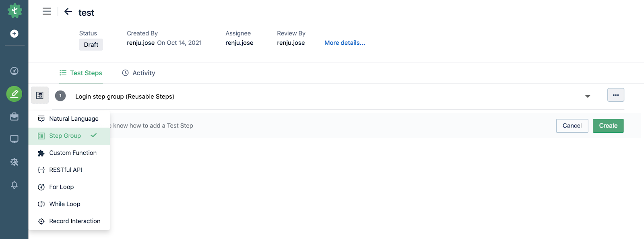Open the Dashboard gauge icon in sidebar

14,71
